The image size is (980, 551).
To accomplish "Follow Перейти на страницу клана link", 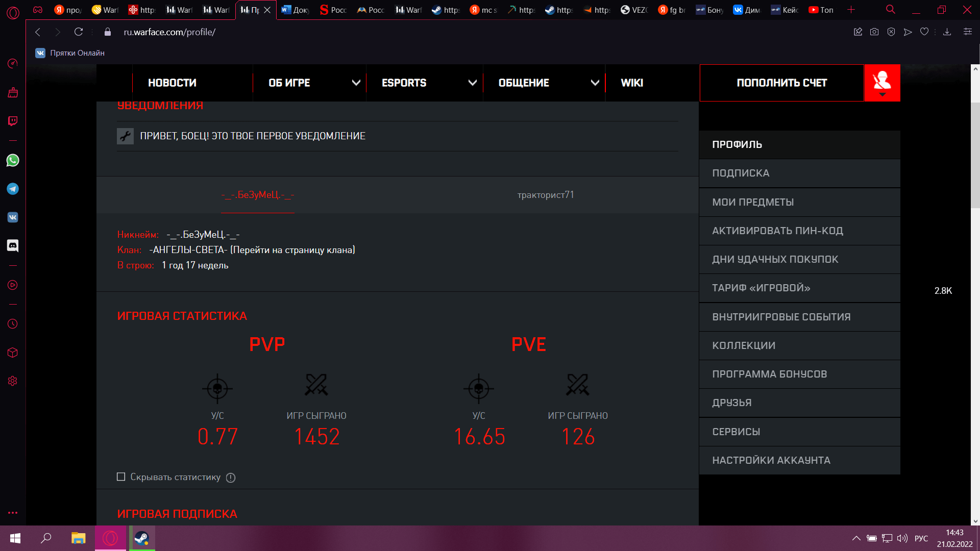I will (x=292, y=250).
